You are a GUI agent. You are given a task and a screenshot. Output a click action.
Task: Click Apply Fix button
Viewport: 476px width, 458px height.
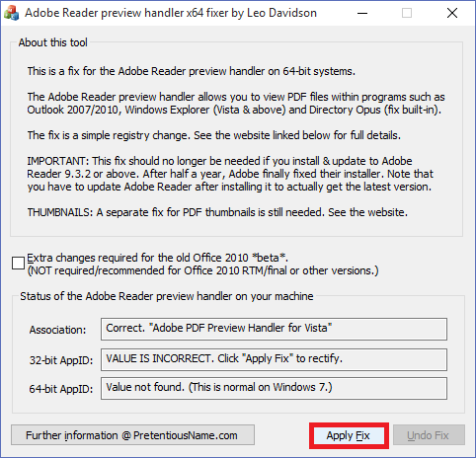click(x=349, y=435)
